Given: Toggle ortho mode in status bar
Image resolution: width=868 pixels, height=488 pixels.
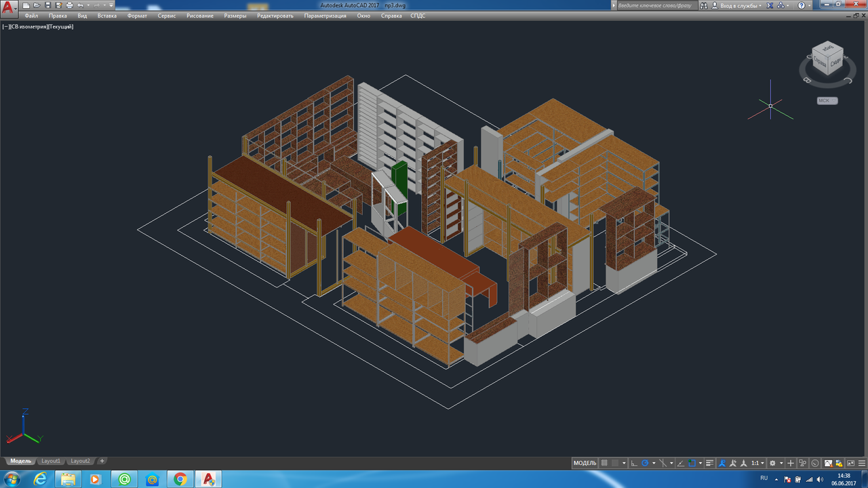Looking at the screenshot, I should [633, 463].
